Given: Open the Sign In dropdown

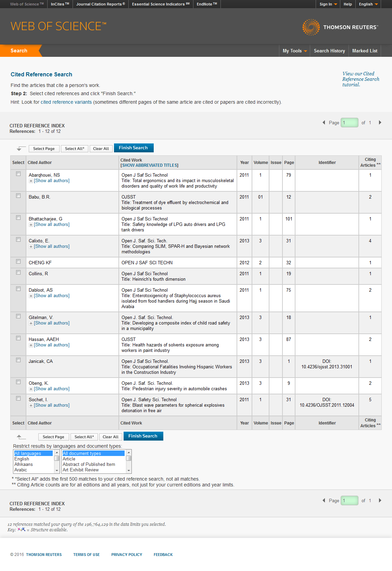Looking at the screenshot, I should pyautogui.click(x=328, y=4).
